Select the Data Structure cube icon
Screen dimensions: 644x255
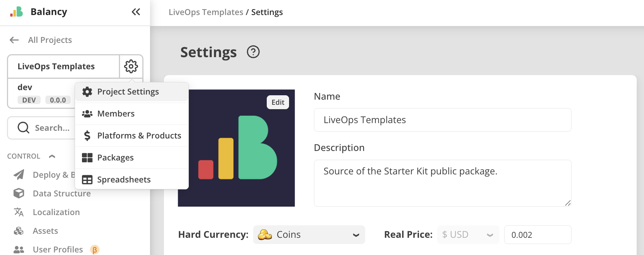pyautogui.click(x=18, y=193)
